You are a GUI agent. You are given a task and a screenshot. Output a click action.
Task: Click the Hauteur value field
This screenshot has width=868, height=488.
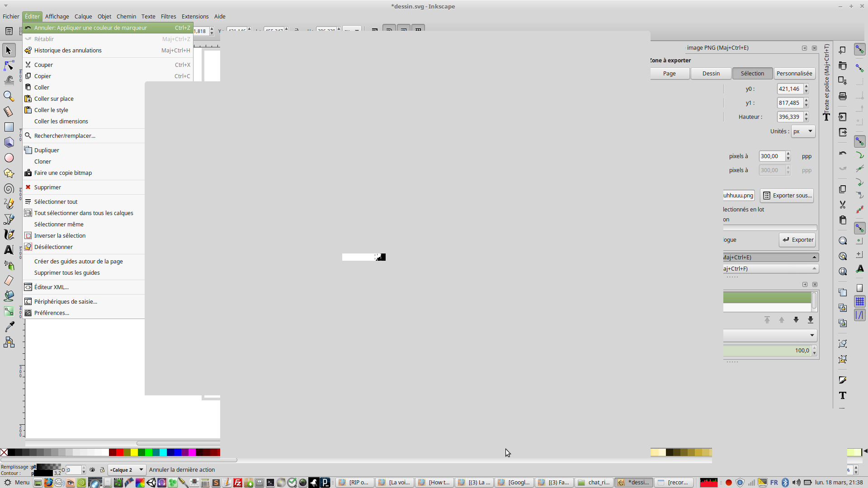point(789,117)
